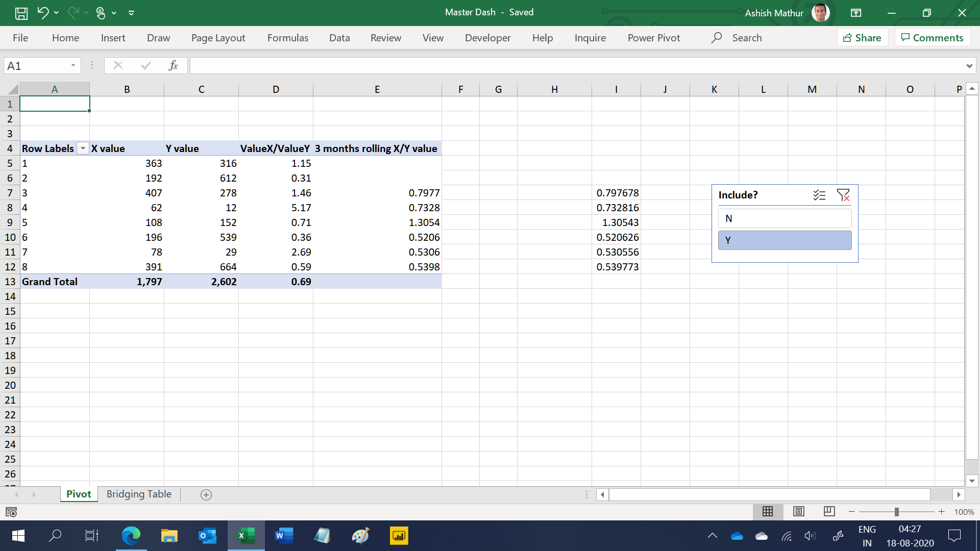Open the Power Pivot ribbon tab
This screenshot has height=551, width=980.
coord(654,38)
